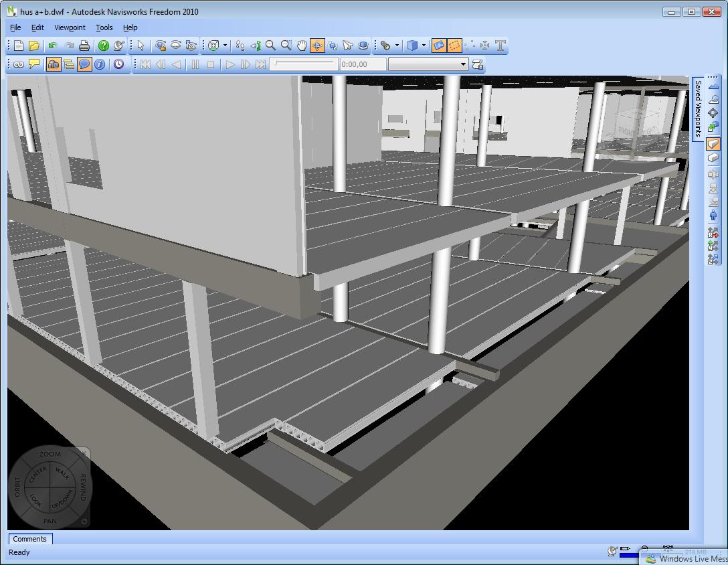Viewport: 728px width, 565px height.
Task: Open the Help icon in the toolbar
Action: [102, 46]
